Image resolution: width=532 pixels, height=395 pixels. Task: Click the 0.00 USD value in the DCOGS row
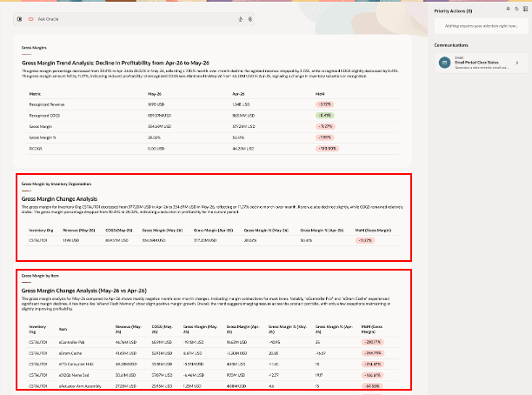click(x=156, y=149)
